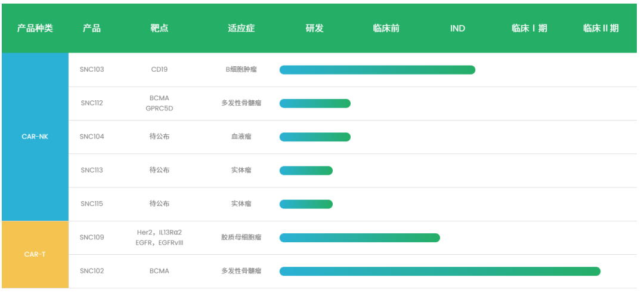644x296 pixels.
Task: Click the BCMA GPRC5D target cell
Action: point(159,103)
